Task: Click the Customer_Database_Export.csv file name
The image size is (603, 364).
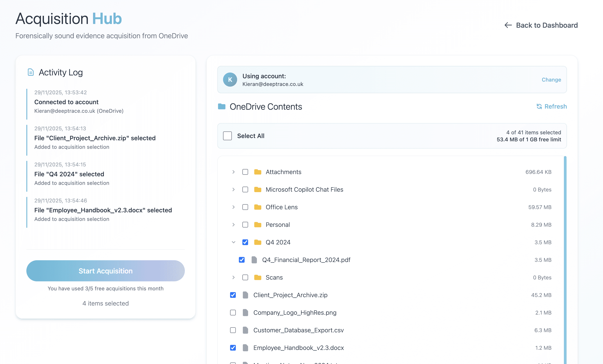Action: tap(299, 330)
